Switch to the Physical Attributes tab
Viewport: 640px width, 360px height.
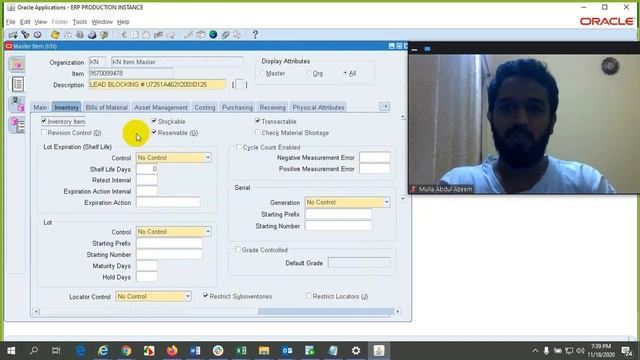[x=318, y=107]
